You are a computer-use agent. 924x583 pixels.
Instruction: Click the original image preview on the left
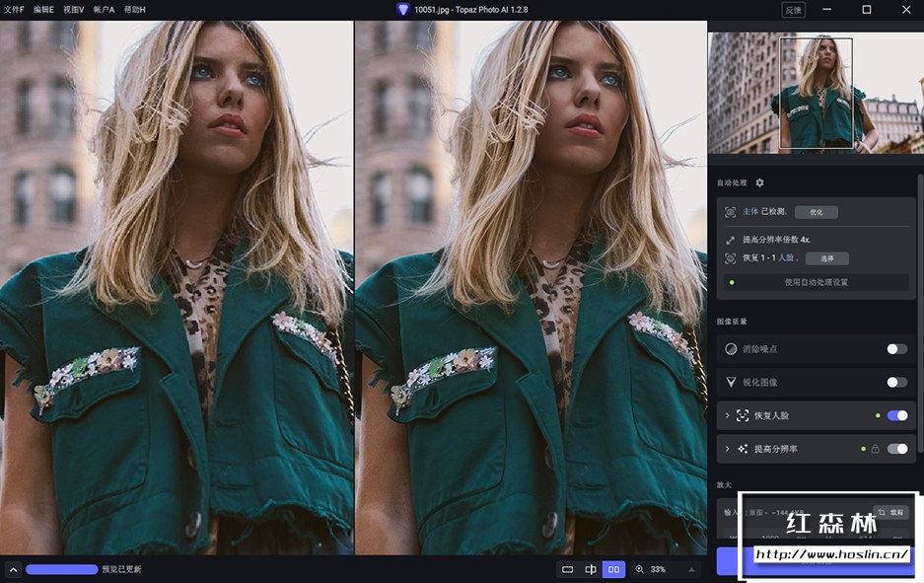(177, 288)
